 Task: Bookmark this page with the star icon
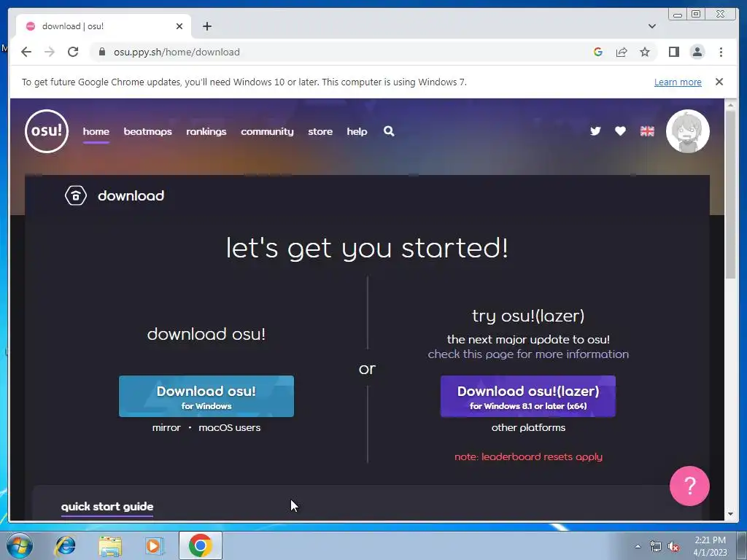click(645, 52)
